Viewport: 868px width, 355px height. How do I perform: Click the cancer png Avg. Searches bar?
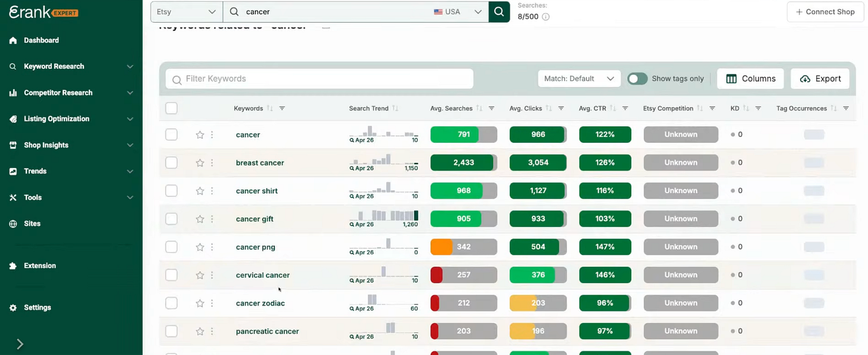pyautogui.click(x=464, y=247)
